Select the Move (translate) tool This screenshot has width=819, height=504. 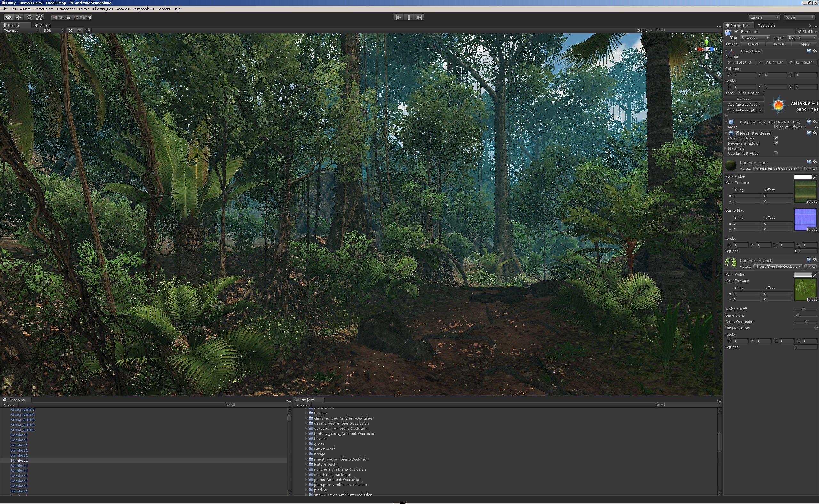click(x=19, y=17)
